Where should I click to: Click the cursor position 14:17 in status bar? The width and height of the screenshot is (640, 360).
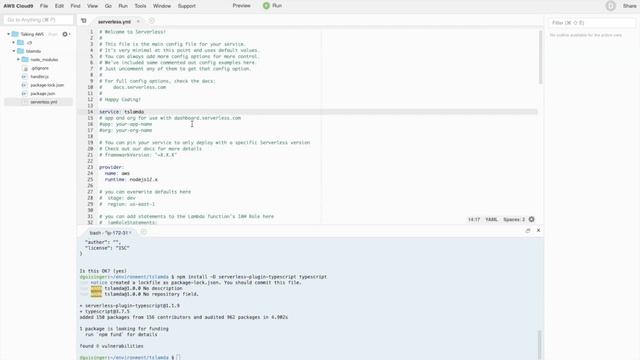(474, 220)
